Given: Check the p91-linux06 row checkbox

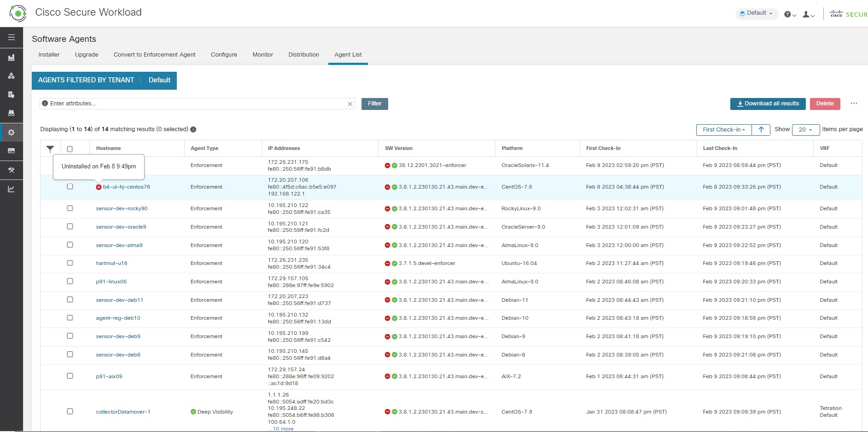Looking at the screenshot, I should [70, 281].
